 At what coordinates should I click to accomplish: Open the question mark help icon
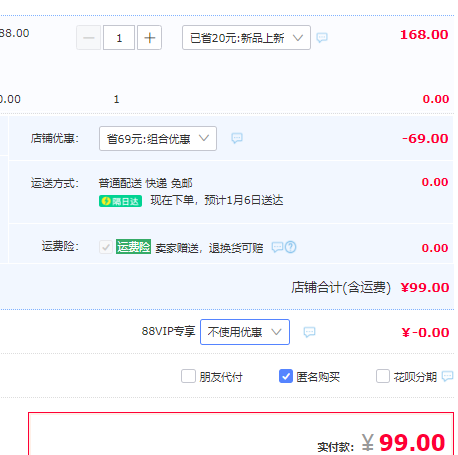coord(290,247)
